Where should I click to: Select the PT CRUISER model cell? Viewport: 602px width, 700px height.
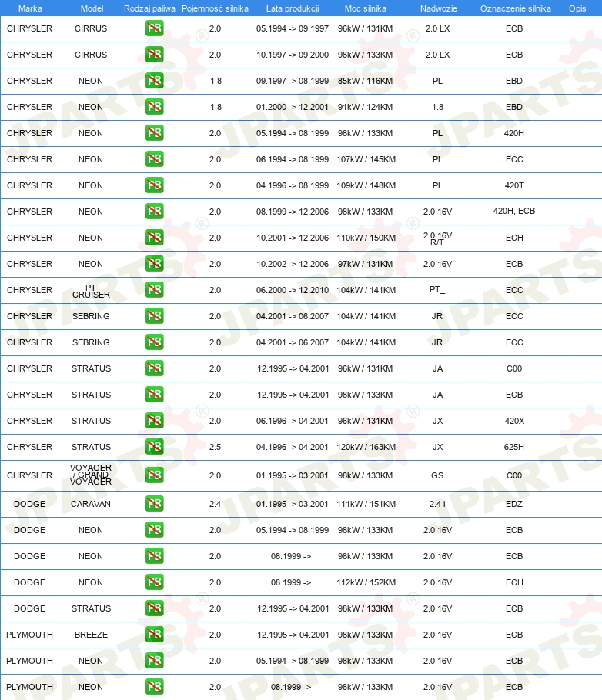click(91, 291)
